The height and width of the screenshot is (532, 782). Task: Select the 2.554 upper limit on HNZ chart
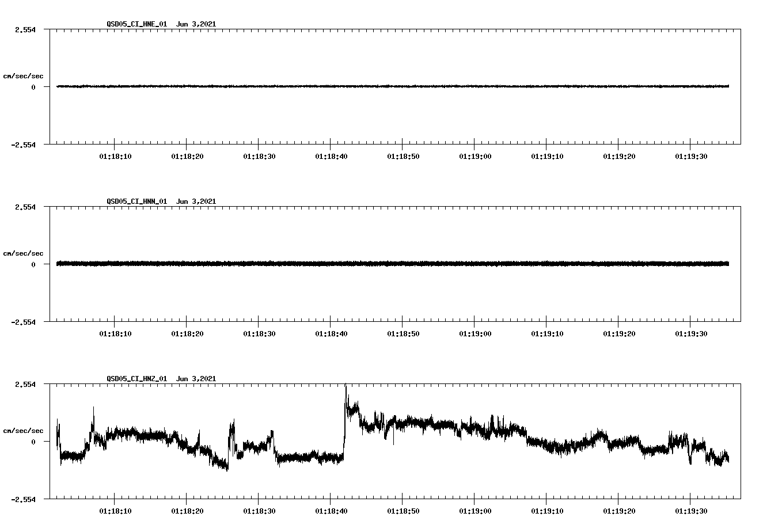point(25,384)
